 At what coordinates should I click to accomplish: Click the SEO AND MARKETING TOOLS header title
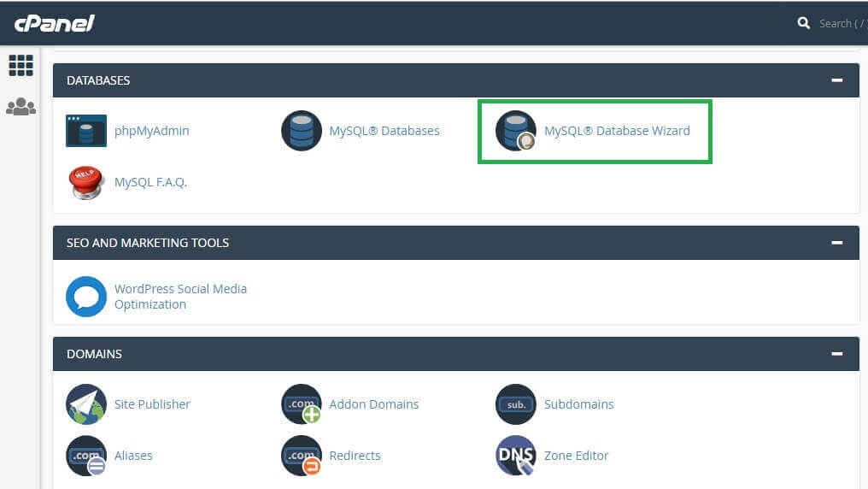point(147,243)
